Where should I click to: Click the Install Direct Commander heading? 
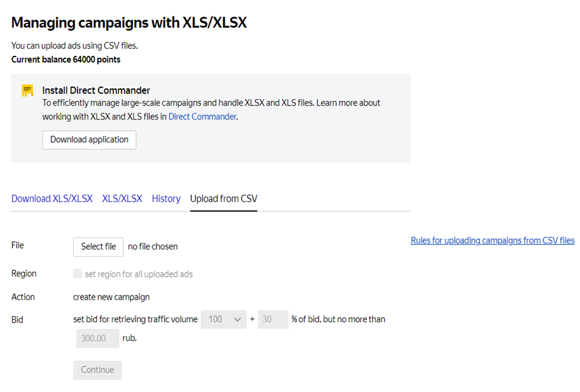point(96,90)
